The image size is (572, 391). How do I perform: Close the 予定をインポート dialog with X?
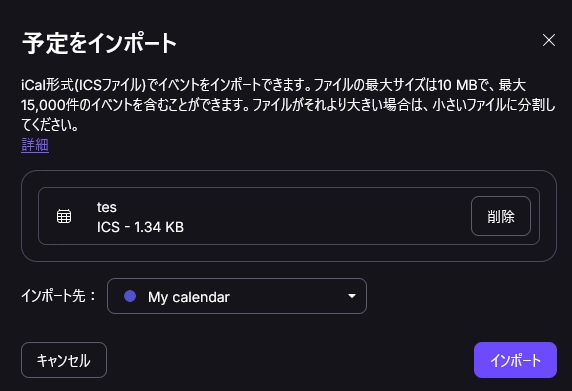[x=549, y=40]
